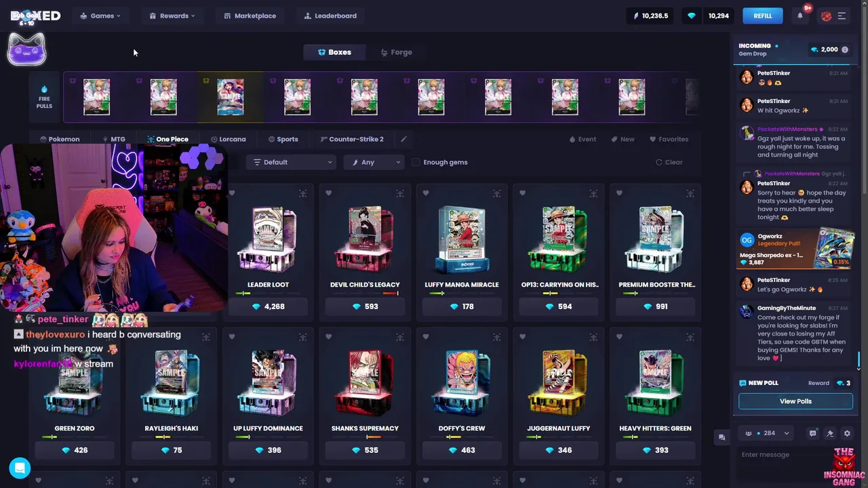This screenshot has height=488, width=868.
Task: Toggle the New filter
Action: click(623, 139)
